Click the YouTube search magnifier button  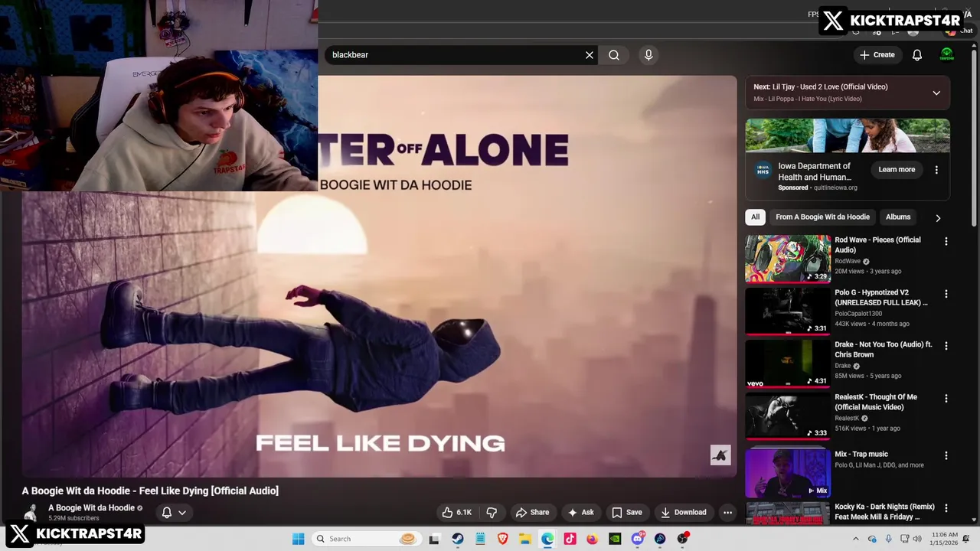(x=614, y=55)
